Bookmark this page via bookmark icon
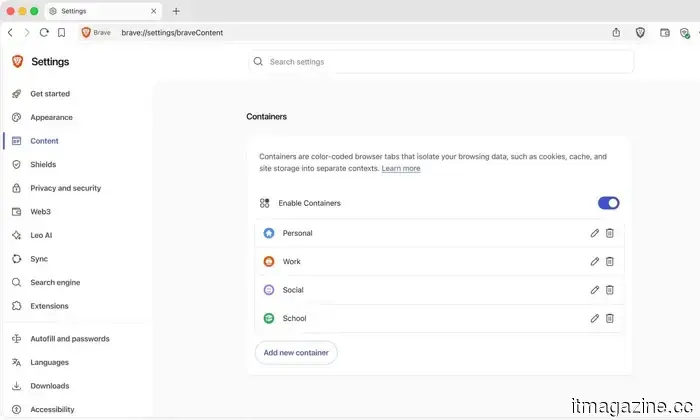 62,33
